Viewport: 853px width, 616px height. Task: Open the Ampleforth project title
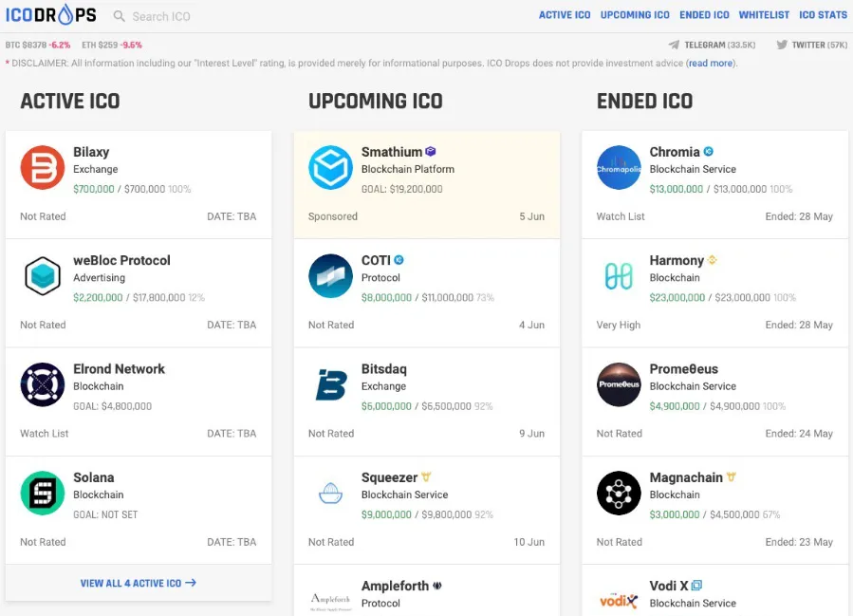[x=396, y=586]
